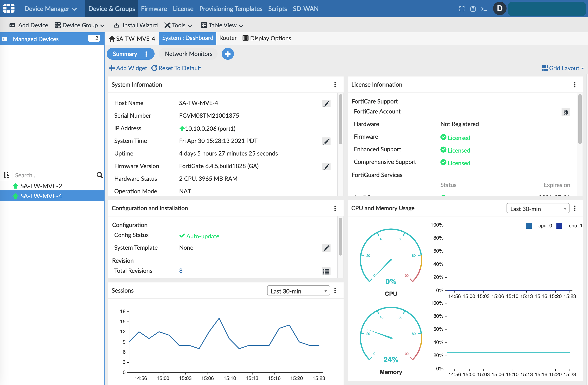Edit the System Time with pencil icon
588x385 pixels.
point(326,141)
